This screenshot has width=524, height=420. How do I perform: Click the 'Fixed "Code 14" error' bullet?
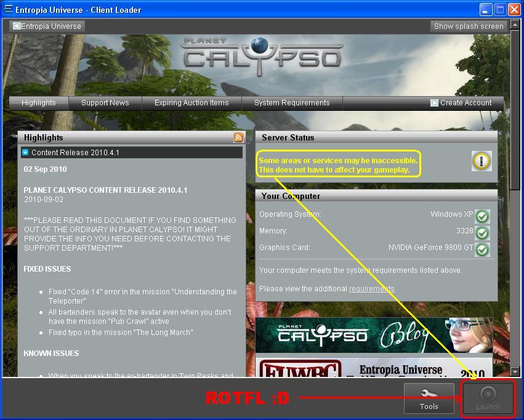coord(143,296)
